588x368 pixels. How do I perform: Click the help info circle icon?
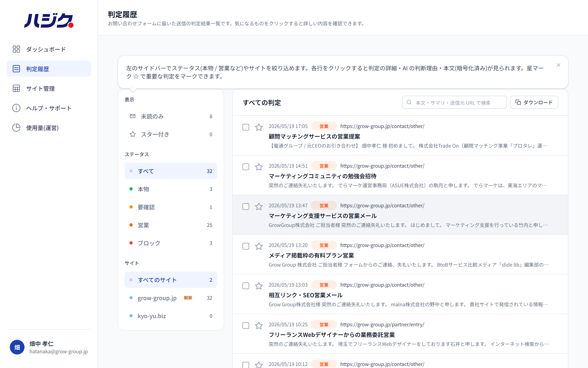coord(16,108)
